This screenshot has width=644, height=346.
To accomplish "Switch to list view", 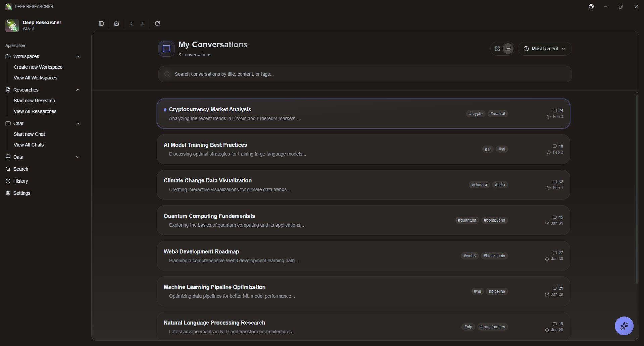I will [508, 49].
